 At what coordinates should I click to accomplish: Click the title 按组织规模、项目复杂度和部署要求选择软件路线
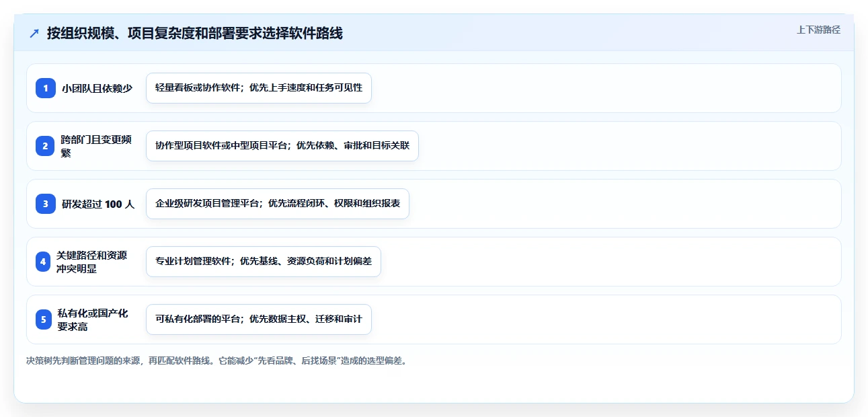tap(195, 33)
